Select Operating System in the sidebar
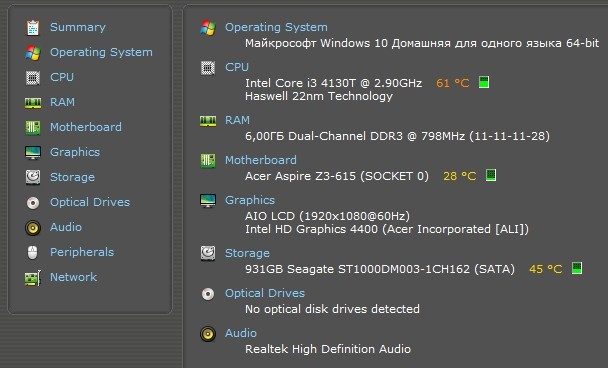 tap(101, 52)
